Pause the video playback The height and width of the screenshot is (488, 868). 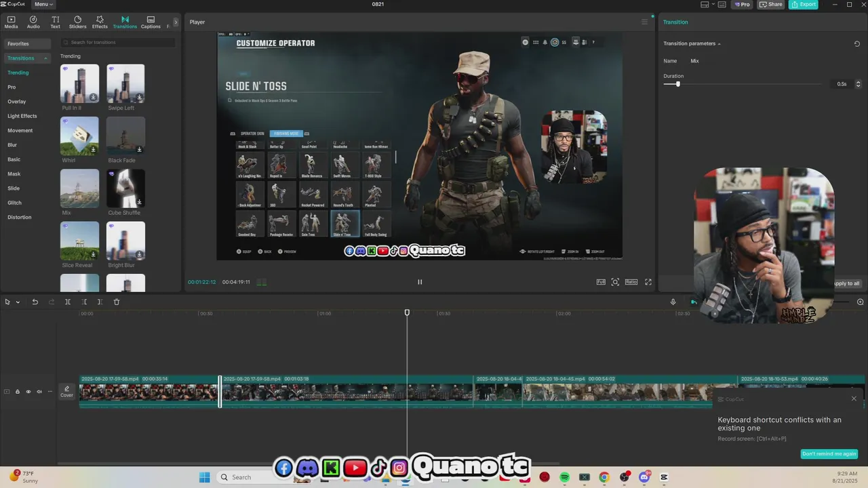coord(419,282)
